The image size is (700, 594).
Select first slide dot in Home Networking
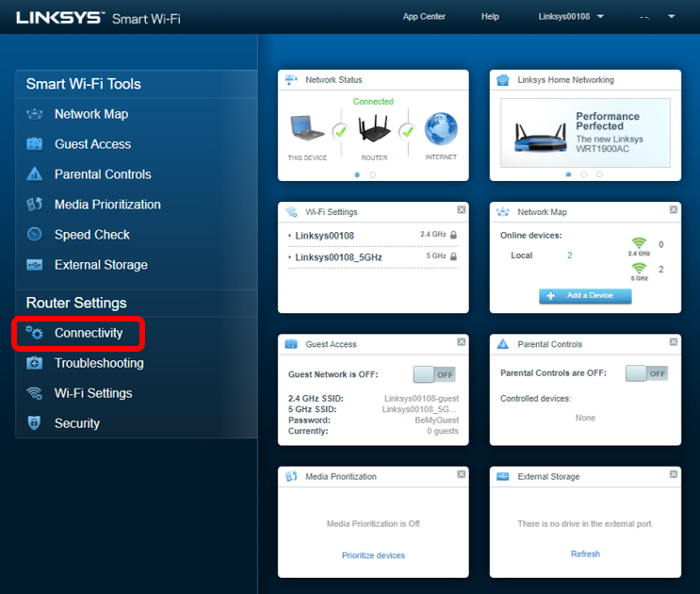click(x=568, y=174)
